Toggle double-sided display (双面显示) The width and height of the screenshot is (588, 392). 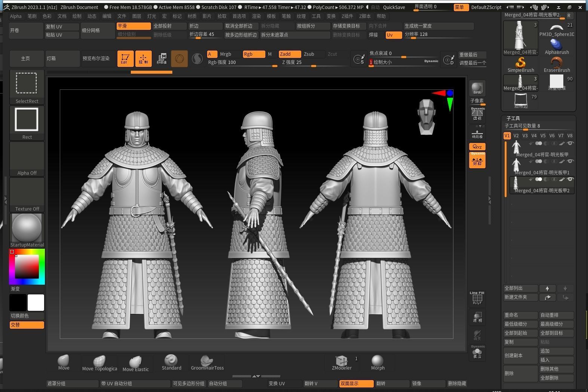pos(356,383)
